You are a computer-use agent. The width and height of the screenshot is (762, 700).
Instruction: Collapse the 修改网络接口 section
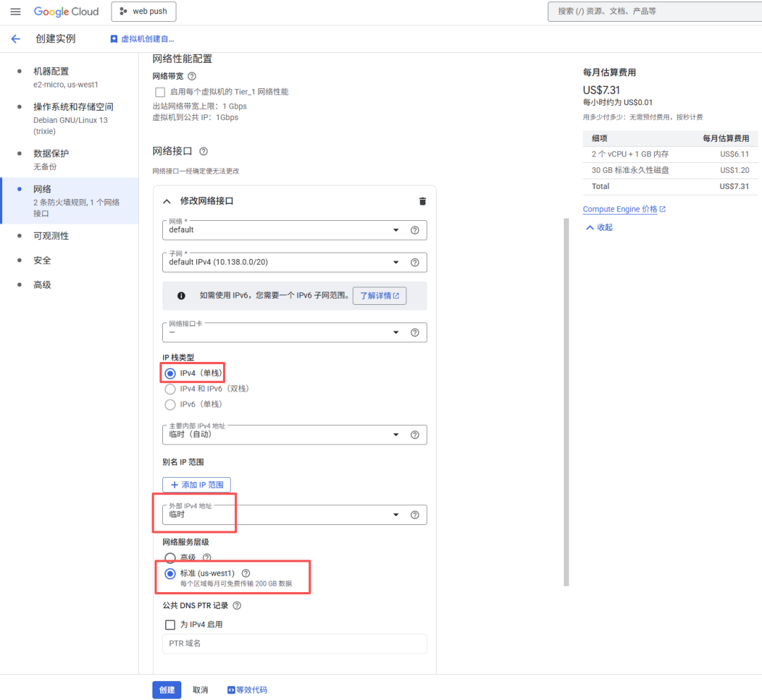167,201
